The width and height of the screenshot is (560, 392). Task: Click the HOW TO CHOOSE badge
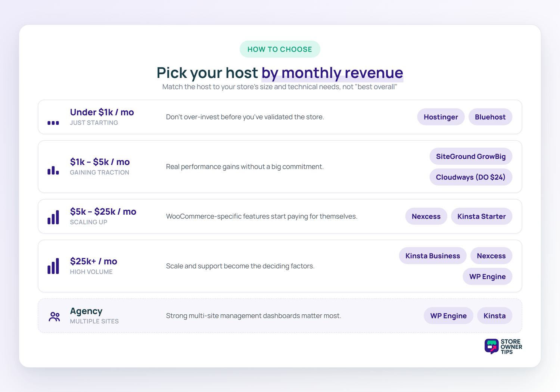[x=280, y=49]
